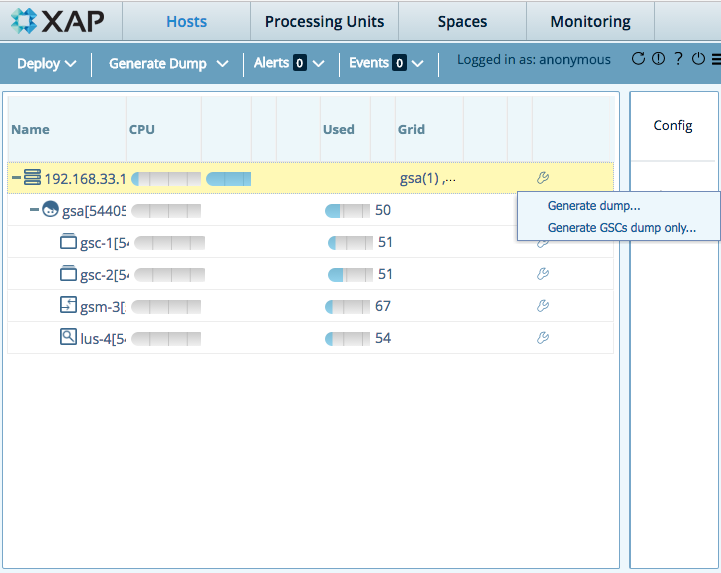Click the gsc-1 container icon

(69, 241)
